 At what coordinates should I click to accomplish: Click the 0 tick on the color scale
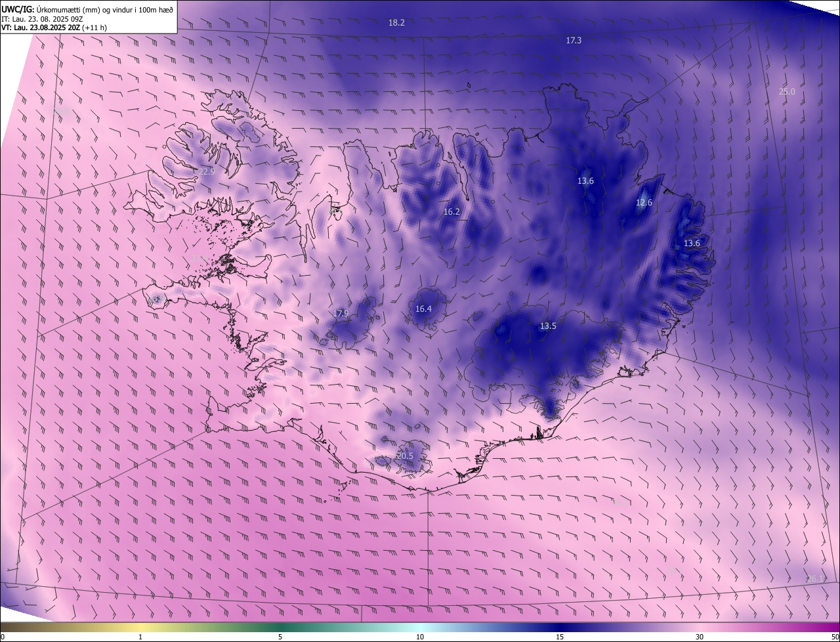tap(3, 637)
